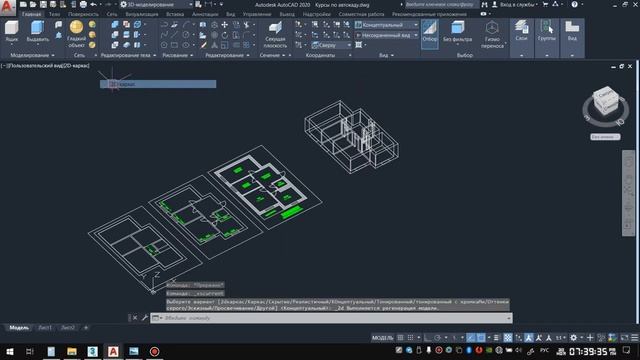Open workspace switching gear in status bar
640x360 pixels.
pyautogui.click(x=573, y=338)
